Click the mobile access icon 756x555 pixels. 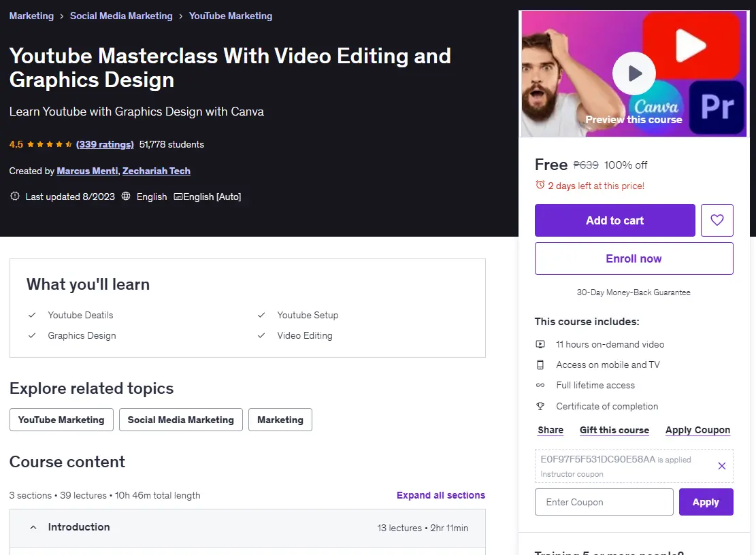coord(540,365)
